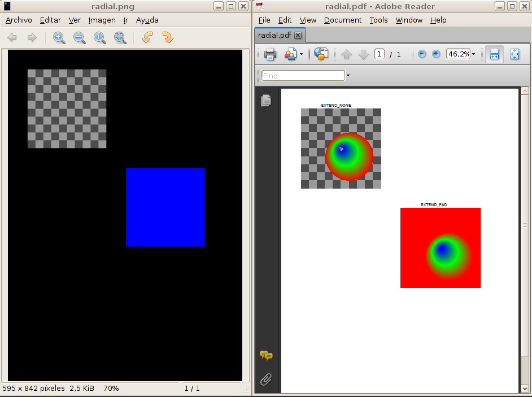
Task: Toggle fit width scrolling mode
Action: [x=494, y=54]
